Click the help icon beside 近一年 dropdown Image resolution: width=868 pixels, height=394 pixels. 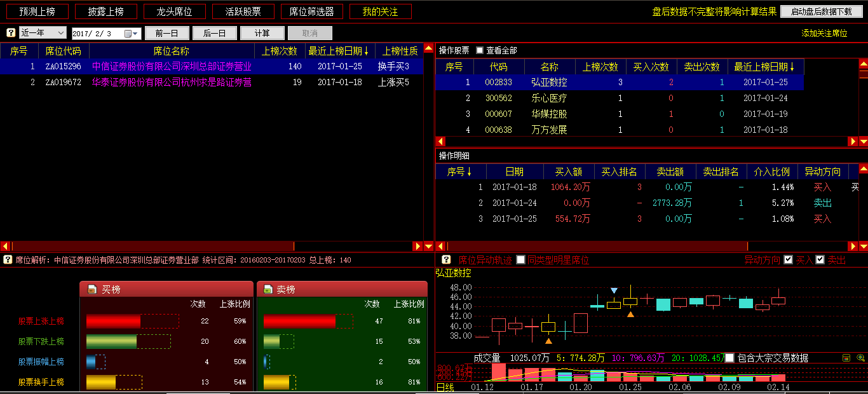tap(11, 33)
